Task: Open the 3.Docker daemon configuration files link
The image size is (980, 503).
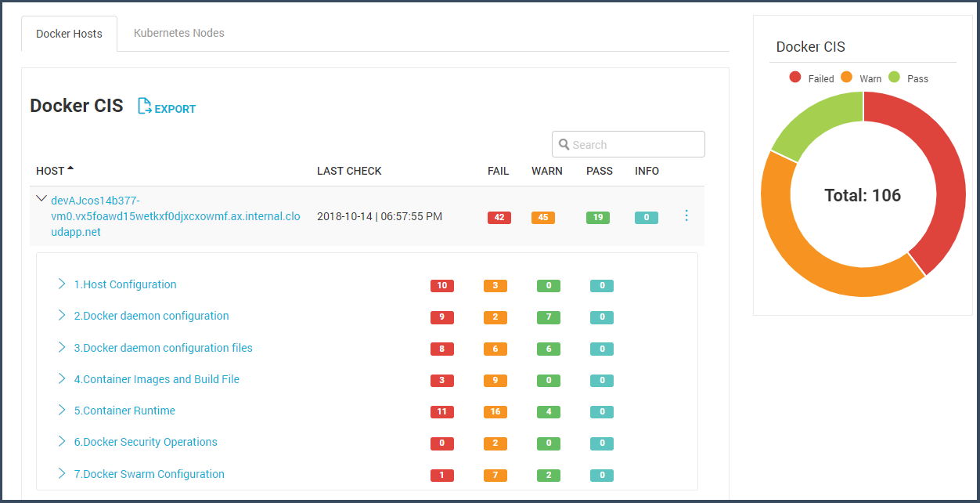Action: [x=164, y=348]
